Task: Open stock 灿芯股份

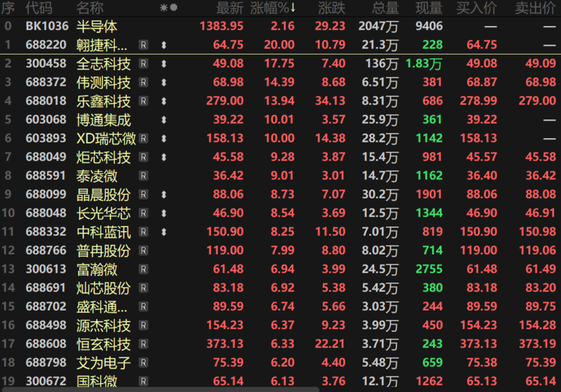Action: (x=103, y=288)
